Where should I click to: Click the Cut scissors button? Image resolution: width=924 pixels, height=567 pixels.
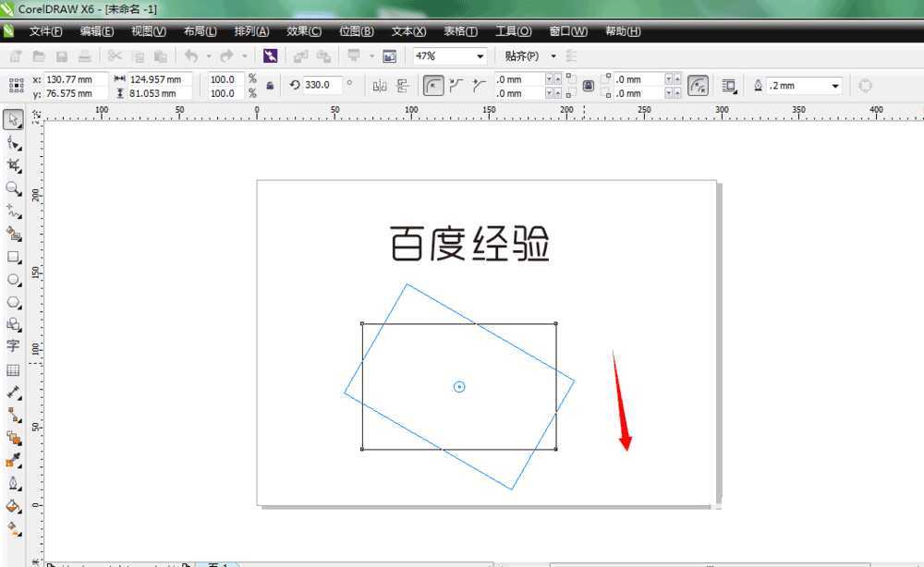click(115, 55)
